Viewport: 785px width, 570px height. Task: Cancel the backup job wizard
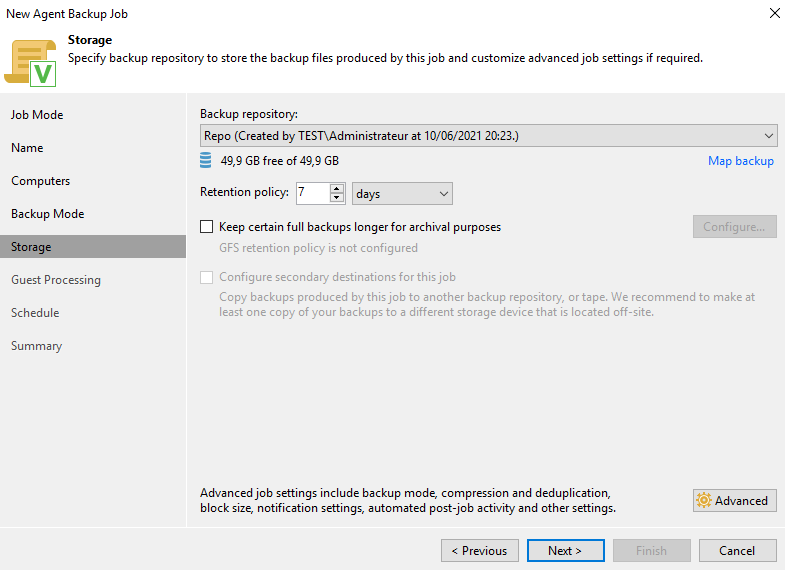pyautogui.click(x=737, y=551)
